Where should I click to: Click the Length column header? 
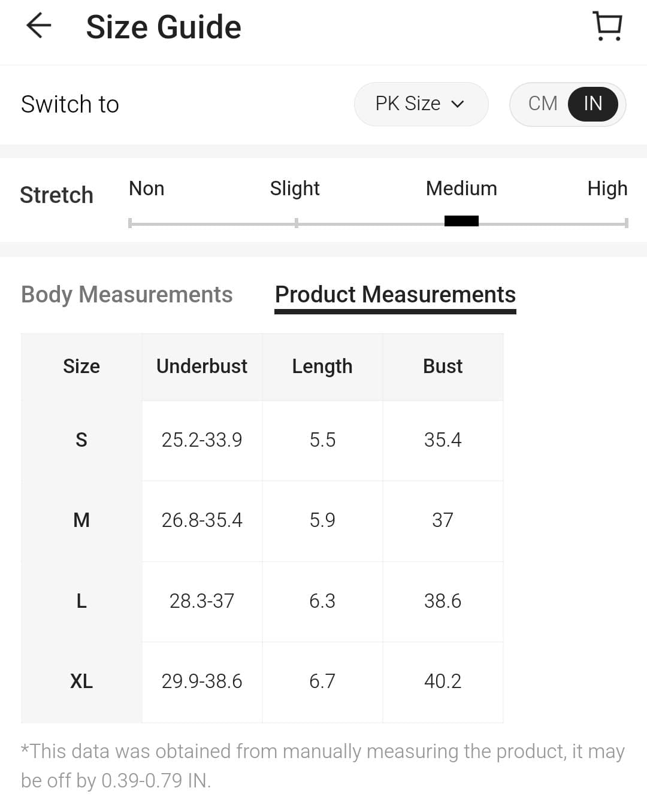pos(322,366)
